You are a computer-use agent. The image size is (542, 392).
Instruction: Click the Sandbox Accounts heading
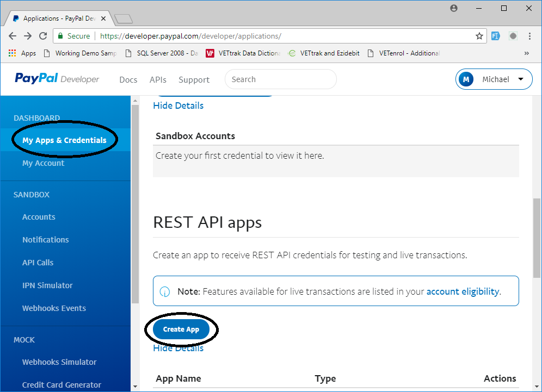[x=195, y=136]
